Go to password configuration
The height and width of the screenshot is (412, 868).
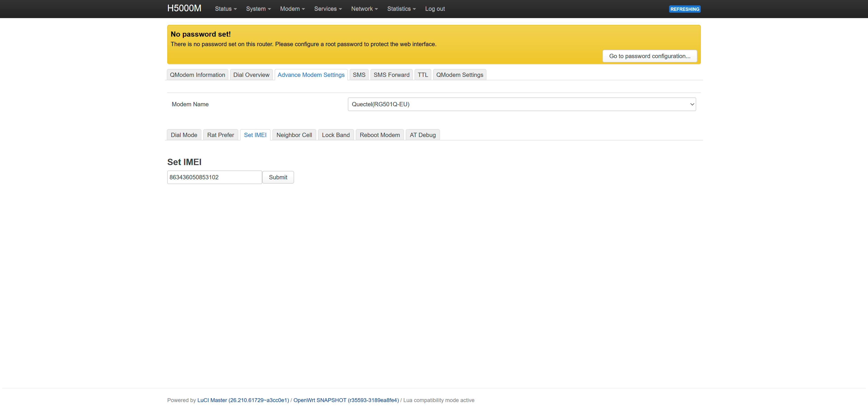(x=649, y=56)
